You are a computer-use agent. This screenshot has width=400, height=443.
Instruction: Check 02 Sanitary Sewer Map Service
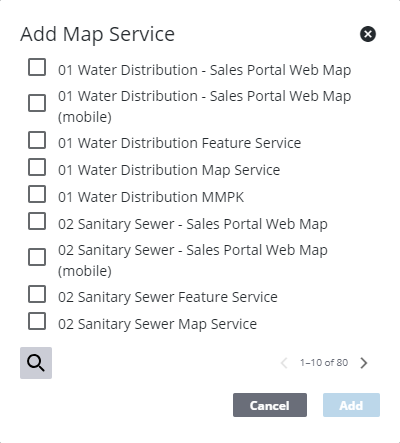[37, 321]
